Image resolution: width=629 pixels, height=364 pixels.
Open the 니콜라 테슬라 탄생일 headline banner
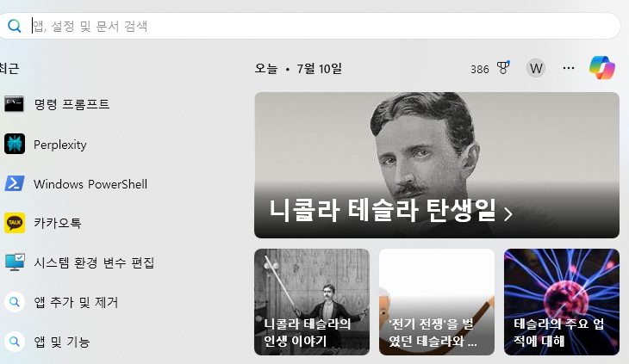pyautogui.click(x=437, y=165)
